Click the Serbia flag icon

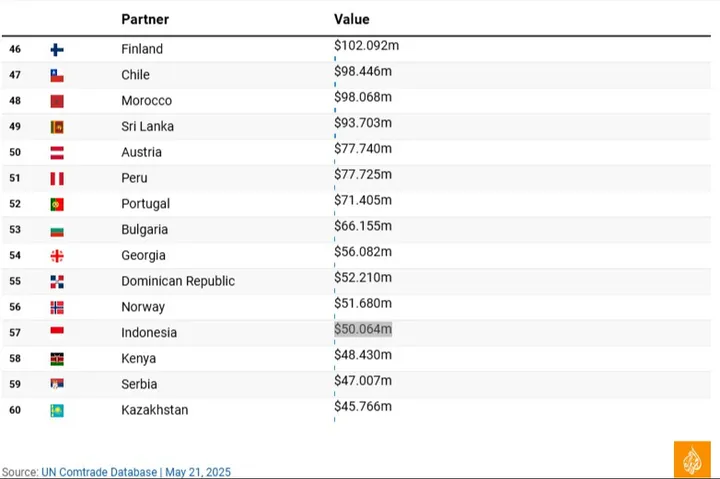point(57,384)
